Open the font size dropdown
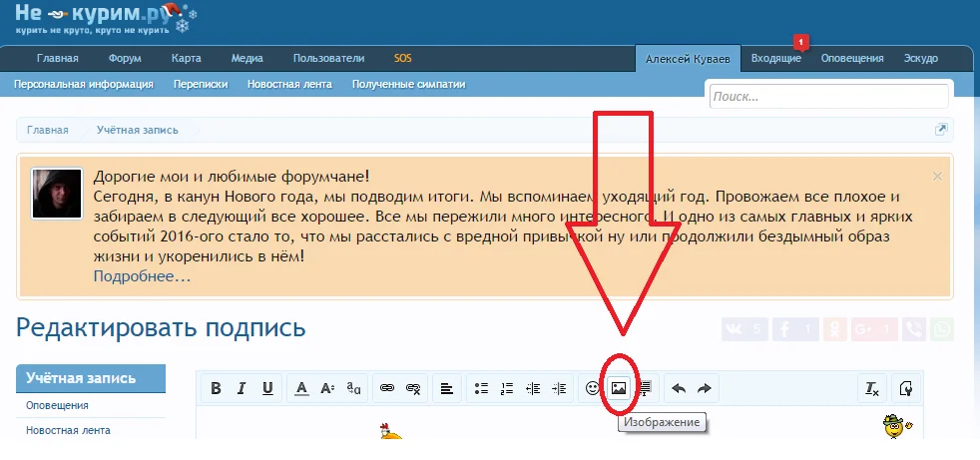 [327, 388]
